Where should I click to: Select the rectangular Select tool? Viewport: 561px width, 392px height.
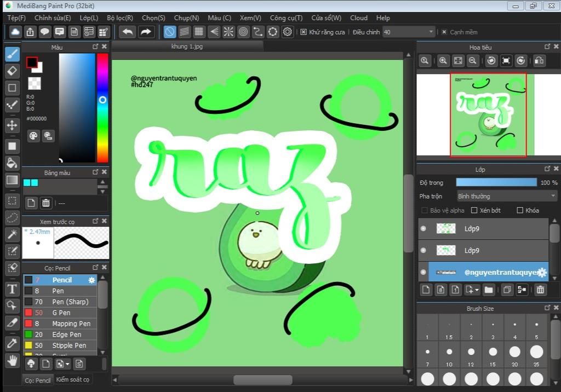(x=12, y=200)
